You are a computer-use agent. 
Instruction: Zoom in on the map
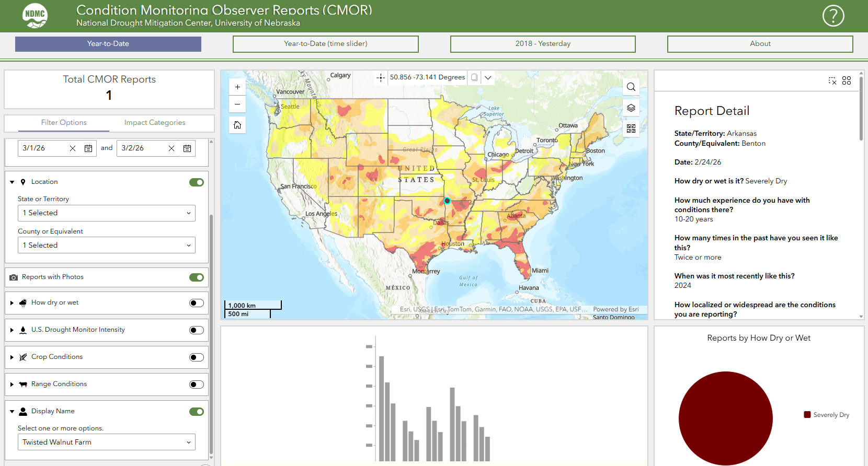[x=237, y=87]
